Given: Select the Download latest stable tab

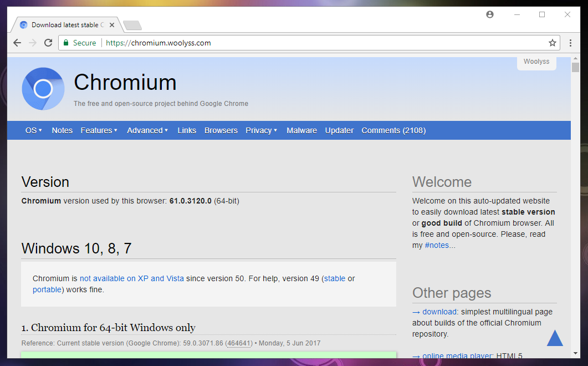Looking at the screenshot, I should pyautogui.click(x=67, y=25).
